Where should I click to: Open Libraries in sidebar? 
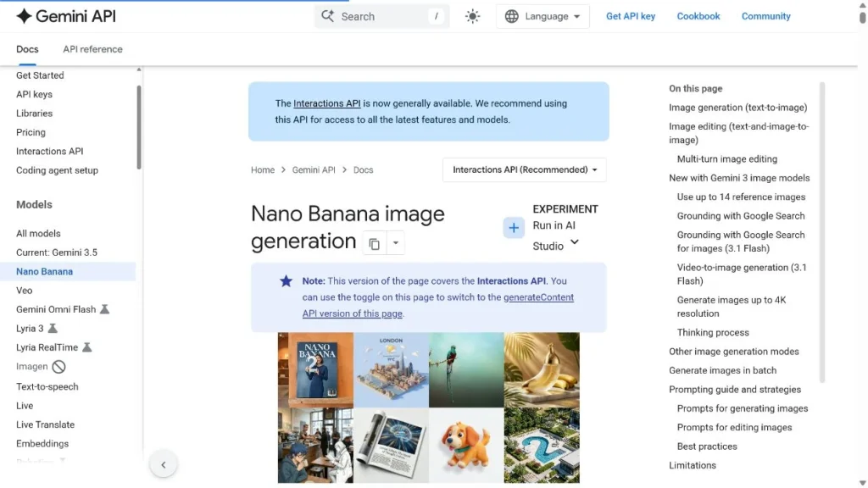34,114
